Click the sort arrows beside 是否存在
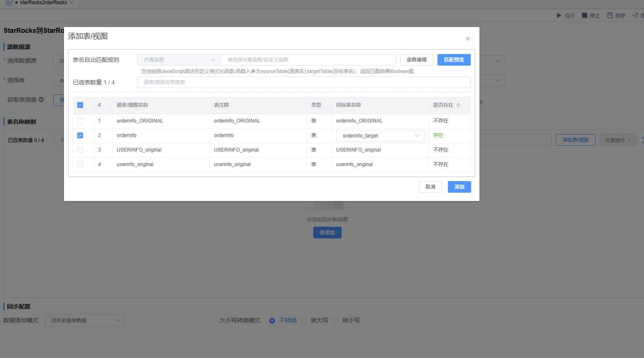The width and height of the screenshot is (644, 358). coord(458,105)
